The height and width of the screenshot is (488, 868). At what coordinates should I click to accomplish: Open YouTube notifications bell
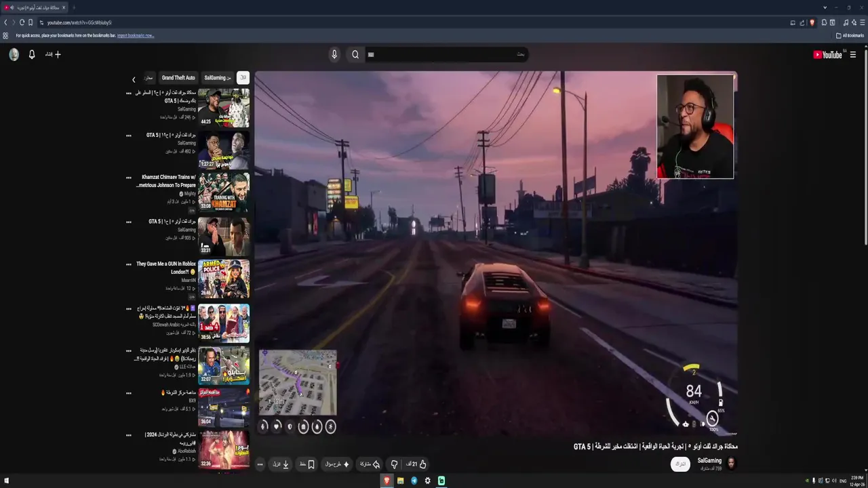[x=32, y=55]
